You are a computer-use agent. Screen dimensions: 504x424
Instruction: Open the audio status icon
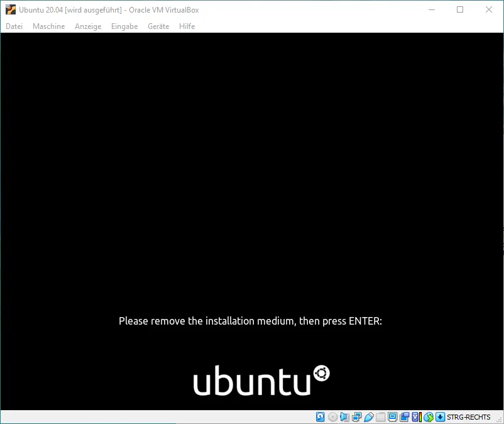(x=344, y=417)
